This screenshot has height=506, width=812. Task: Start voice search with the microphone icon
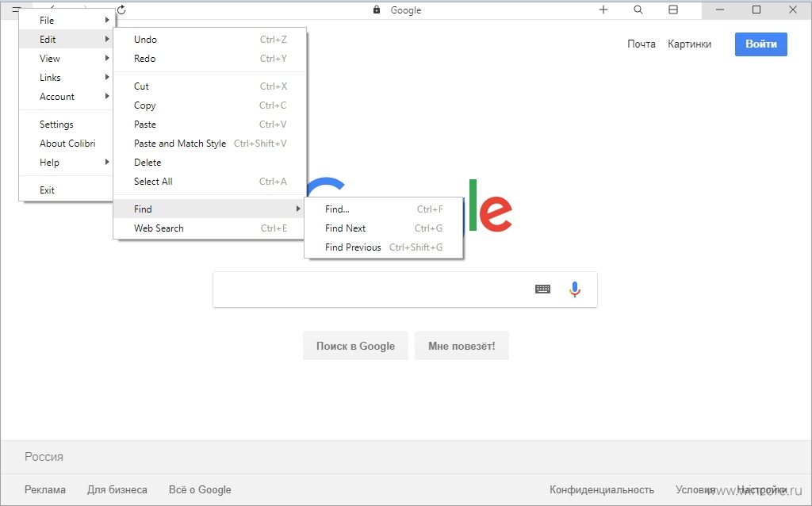tap(575, 289)
